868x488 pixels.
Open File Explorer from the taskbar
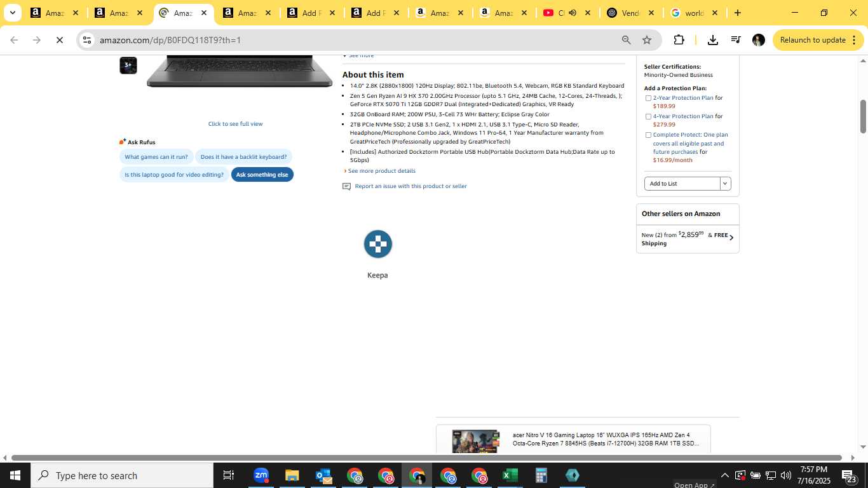[292, 475]
